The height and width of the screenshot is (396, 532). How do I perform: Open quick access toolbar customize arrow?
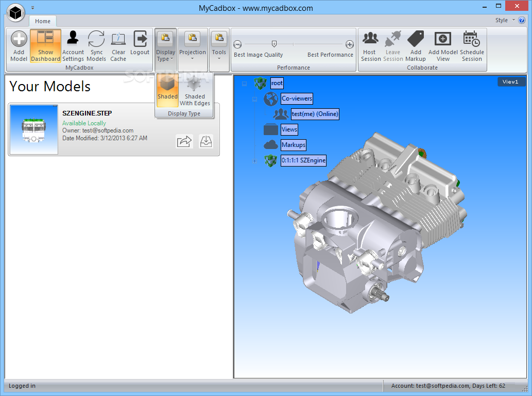click(x=32, y=7)
